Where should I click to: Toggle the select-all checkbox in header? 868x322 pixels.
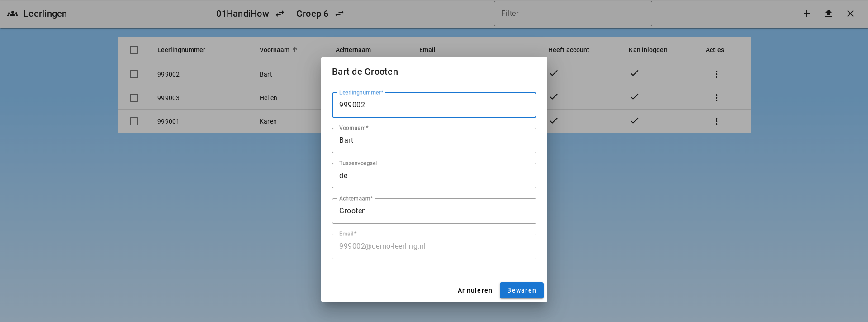[134, 50]
